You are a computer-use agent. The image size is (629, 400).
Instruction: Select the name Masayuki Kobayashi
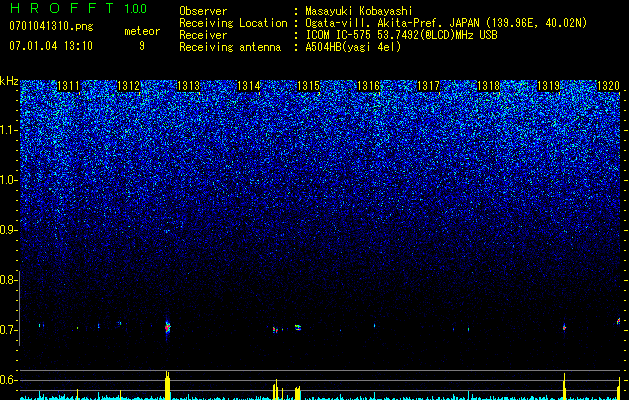tap(359, 11)
